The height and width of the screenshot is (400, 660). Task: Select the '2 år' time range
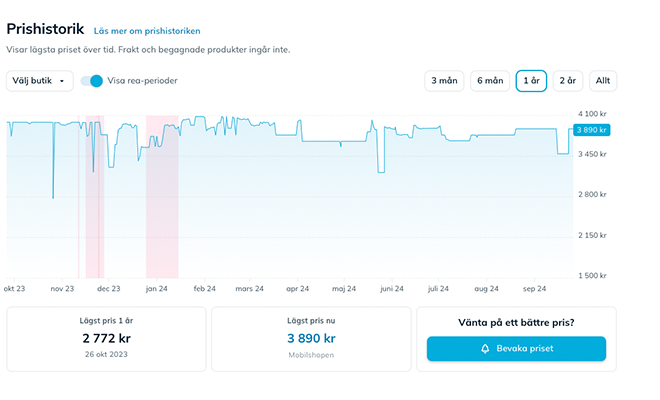point(567,80)
